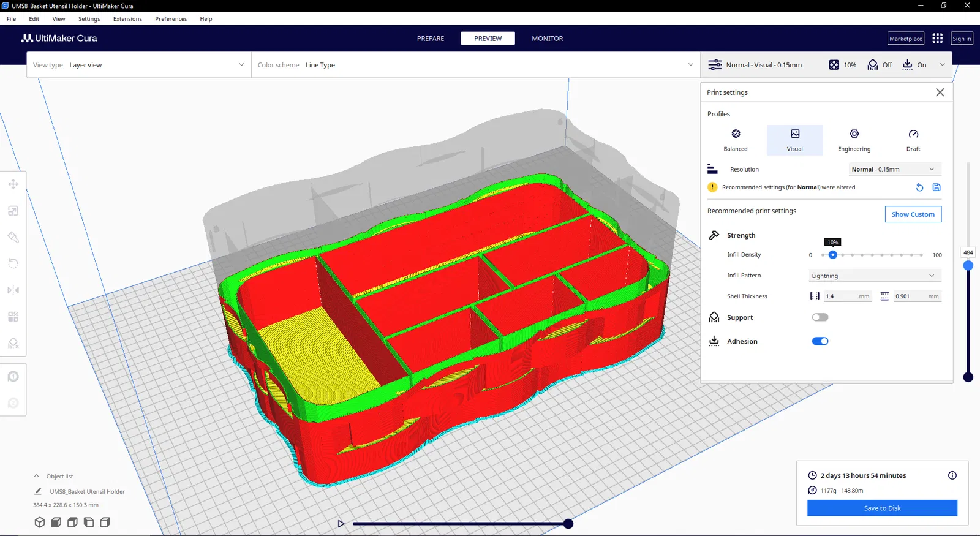
Task: Open the File menu
Action: click(x=11, y=19)
